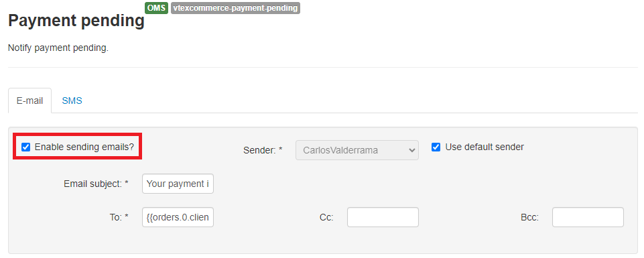The width and height of the screenshot is (644, 258).
Task: Select the E-mail tab
Action: click(30, 101)
